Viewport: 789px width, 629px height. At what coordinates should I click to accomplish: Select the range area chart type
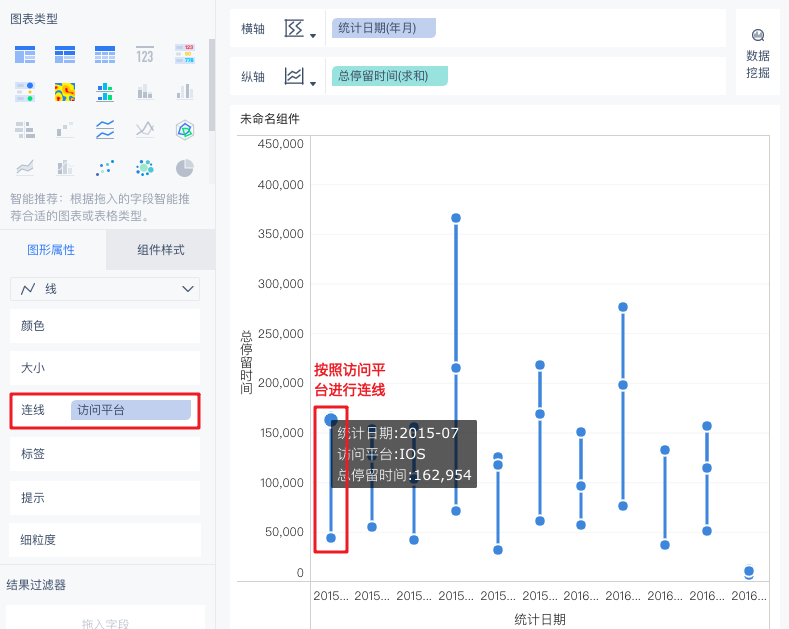click(x=25, y=168)
